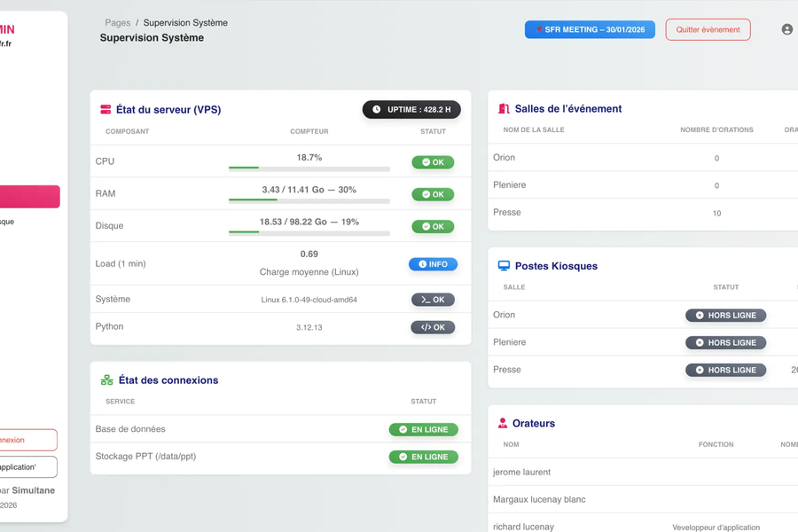Click the orator richard lucenay

[523, 527]
